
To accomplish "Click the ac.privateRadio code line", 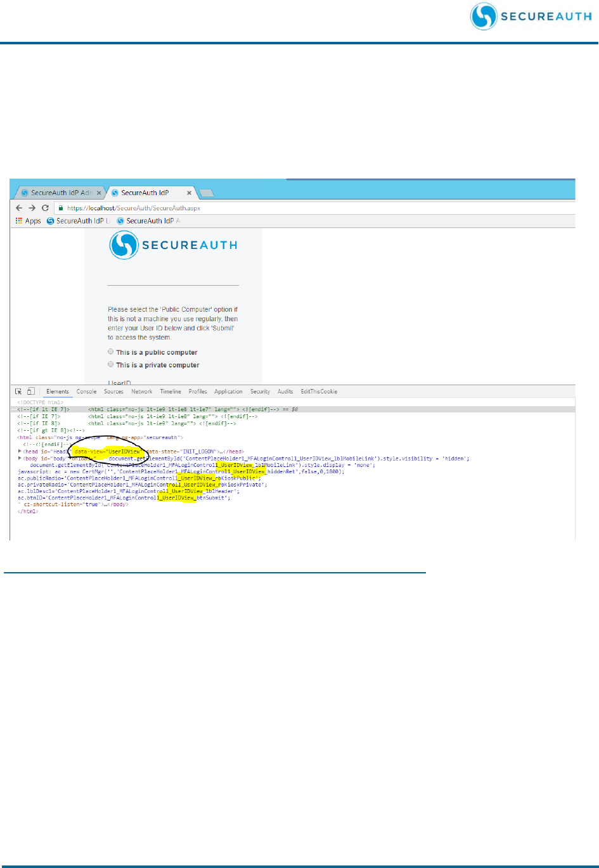I will (x=142, y=485).
